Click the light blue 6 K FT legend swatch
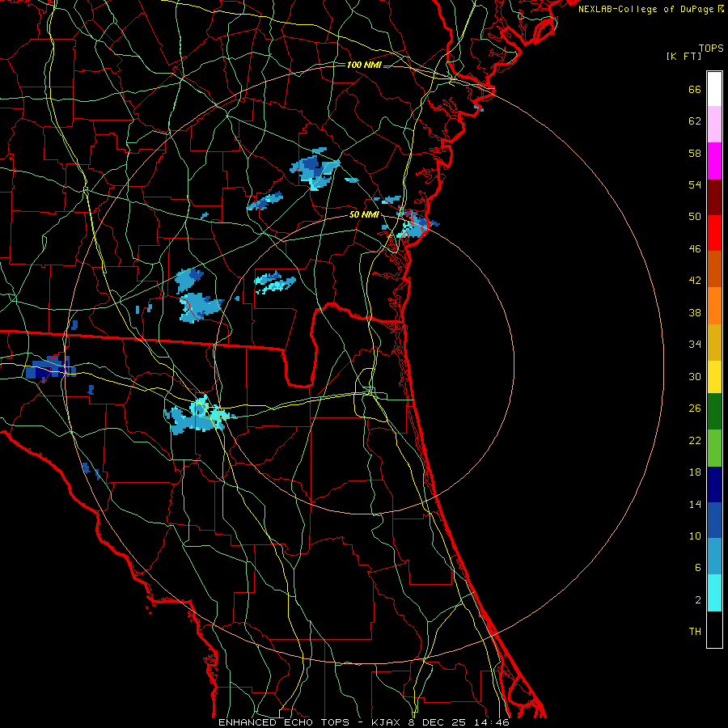 [714, 557]
